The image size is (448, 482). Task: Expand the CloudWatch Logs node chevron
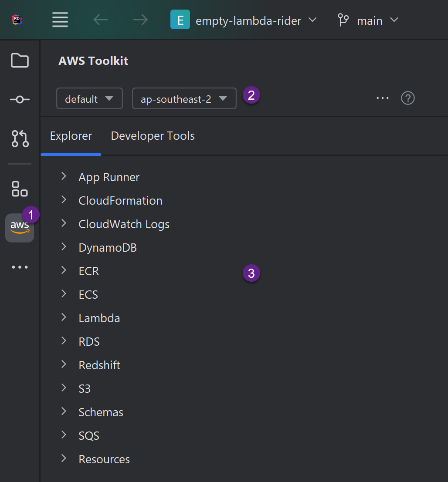pyautogui.click(x=64, y=223)
